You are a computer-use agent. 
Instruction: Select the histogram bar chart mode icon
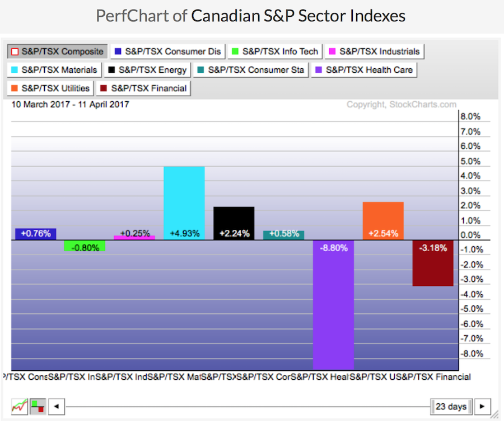38,406
